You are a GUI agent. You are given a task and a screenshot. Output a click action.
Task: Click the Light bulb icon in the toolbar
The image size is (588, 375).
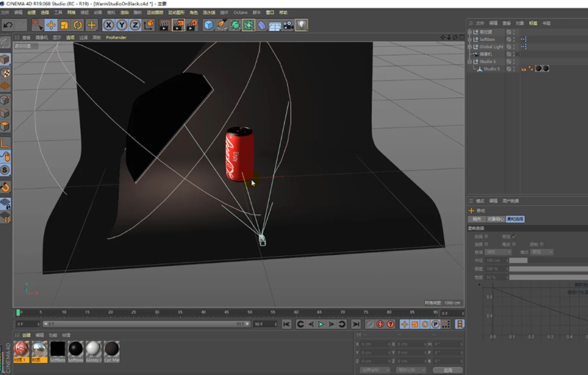click(301, 25)
